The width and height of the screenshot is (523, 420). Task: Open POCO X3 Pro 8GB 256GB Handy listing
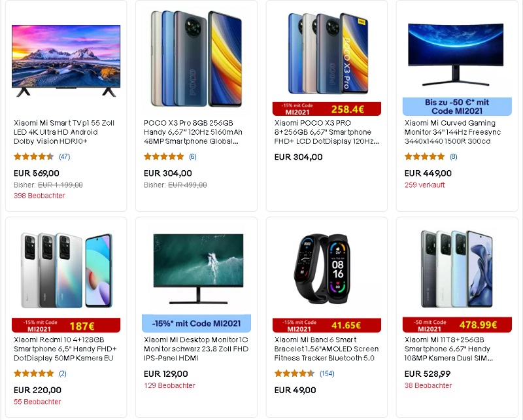pos(193,132)
